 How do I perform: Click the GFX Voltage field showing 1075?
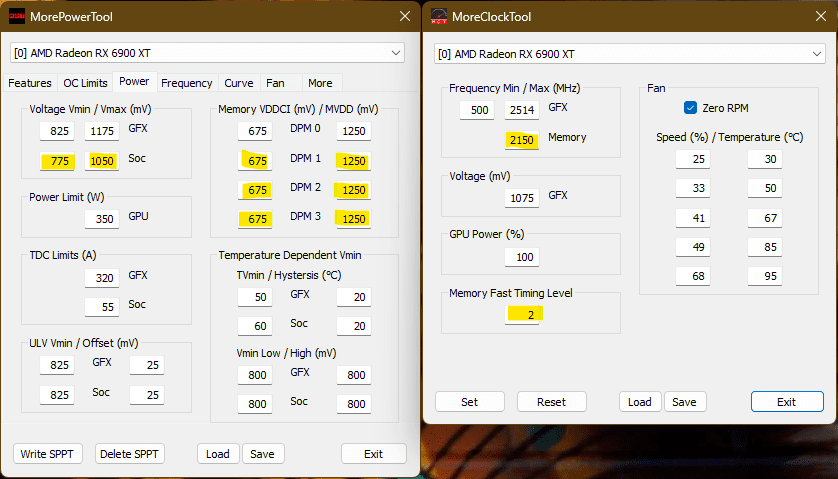[x=522, y=198]
